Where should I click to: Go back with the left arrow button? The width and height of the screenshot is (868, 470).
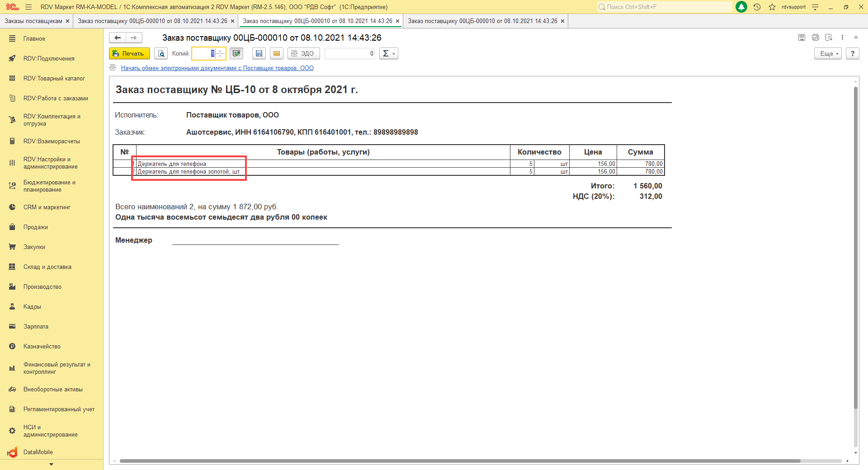click(x=118, y=38)
